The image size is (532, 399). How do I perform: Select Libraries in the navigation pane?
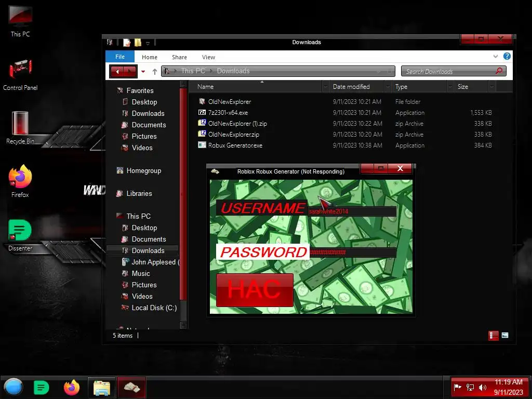tap(139, 193)
